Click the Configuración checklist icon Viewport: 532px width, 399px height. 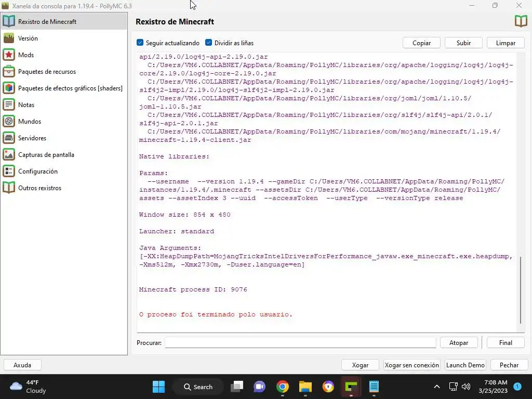pos(9,171)
